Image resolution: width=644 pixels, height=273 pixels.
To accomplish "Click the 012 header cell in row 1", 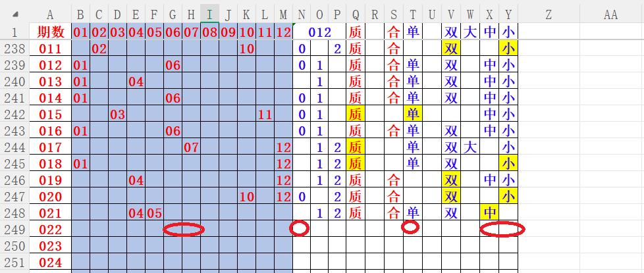I will [319, 32].
